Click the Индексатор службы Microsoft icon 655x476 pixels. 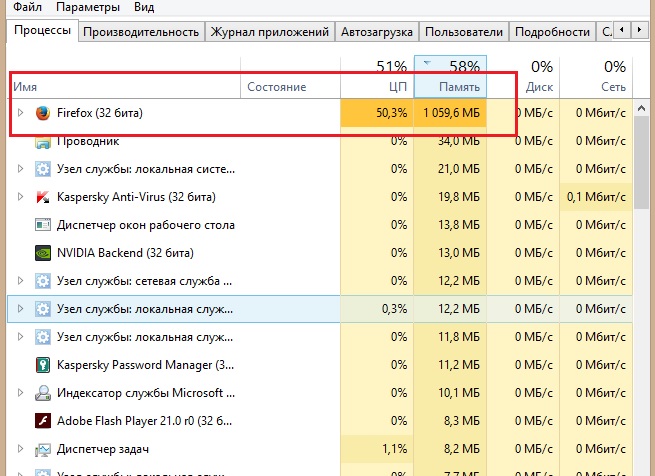[x=43, y=393]
